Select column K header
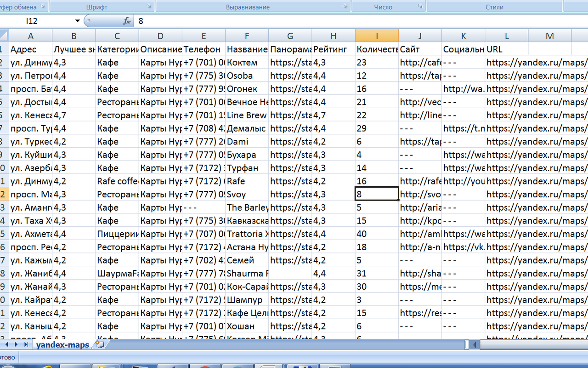 [463, 36]
